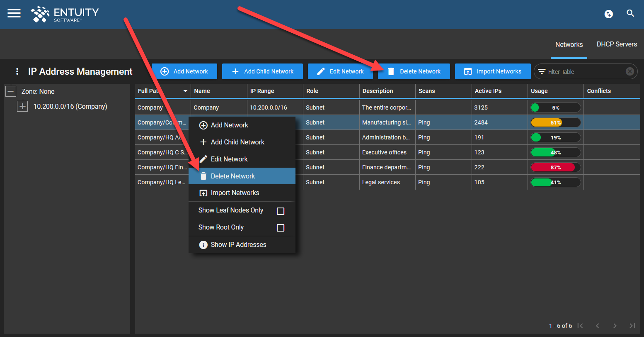Click the Add Child Network toolbar button

pyautogui.click(x=262, y=71)
